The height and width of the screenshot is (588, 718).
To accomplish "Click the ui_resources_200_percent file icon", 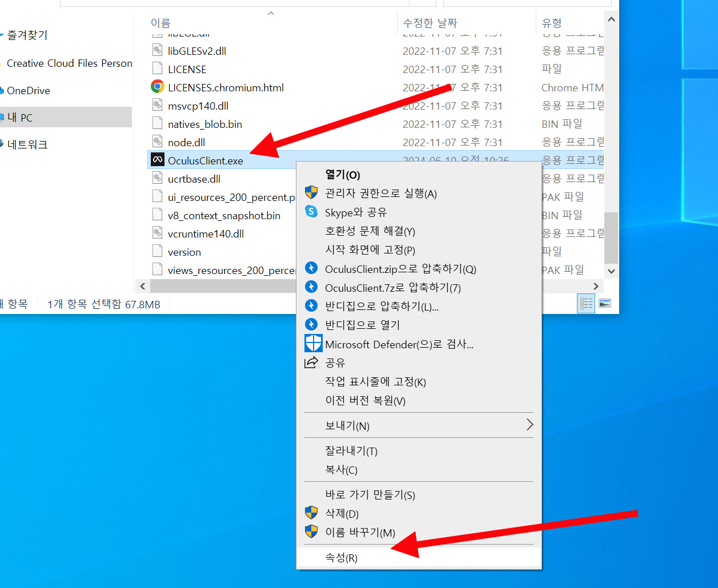I will click(157, 196).
